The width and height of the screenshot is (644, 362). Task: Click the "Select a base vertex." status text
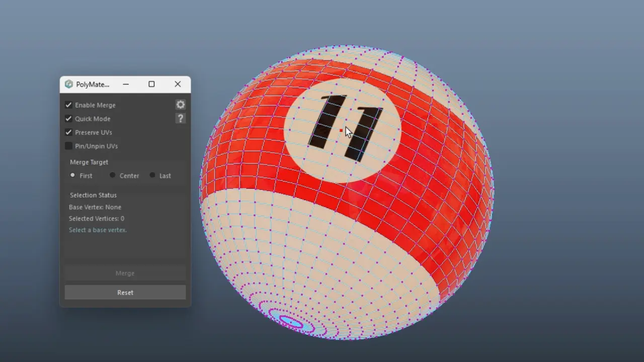coord(98,230)
